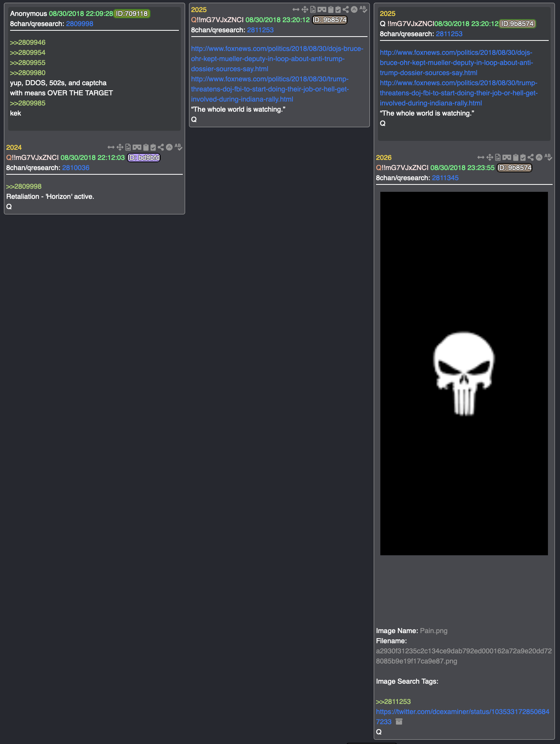
Task: Click ID badge 9b8574 on post 2026
Action: coord(514,168)
